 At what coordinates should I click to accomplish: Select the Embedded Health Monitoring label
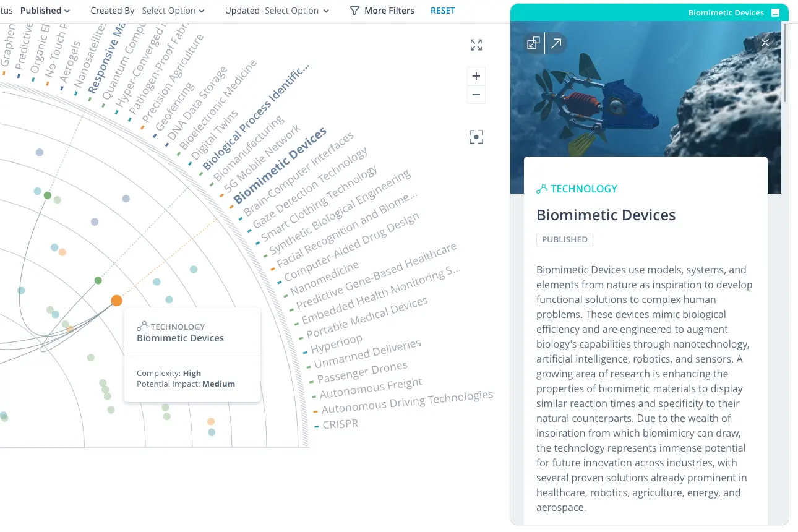[381, 297]
